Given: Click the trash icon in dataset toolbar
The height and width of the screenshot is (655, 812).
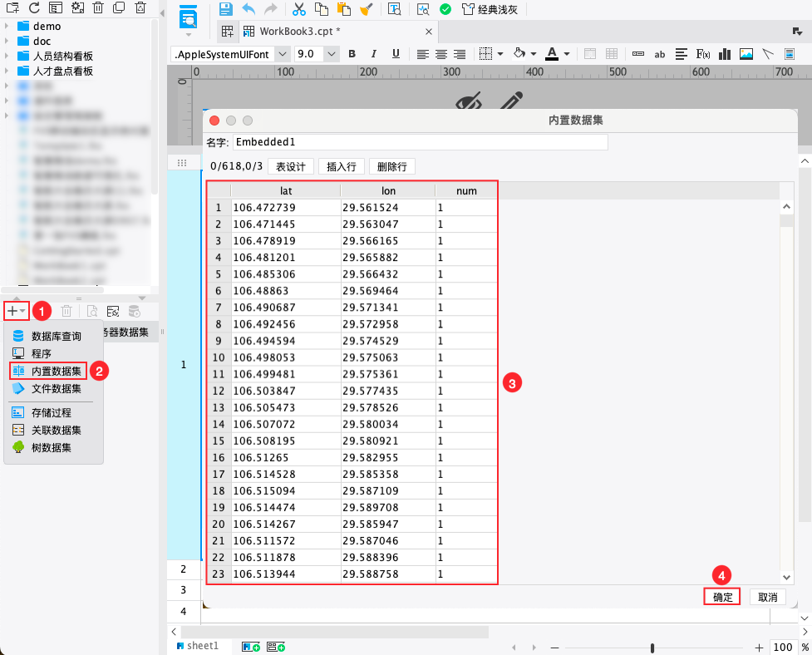Looking at the screenshot, I should [66, 311].
